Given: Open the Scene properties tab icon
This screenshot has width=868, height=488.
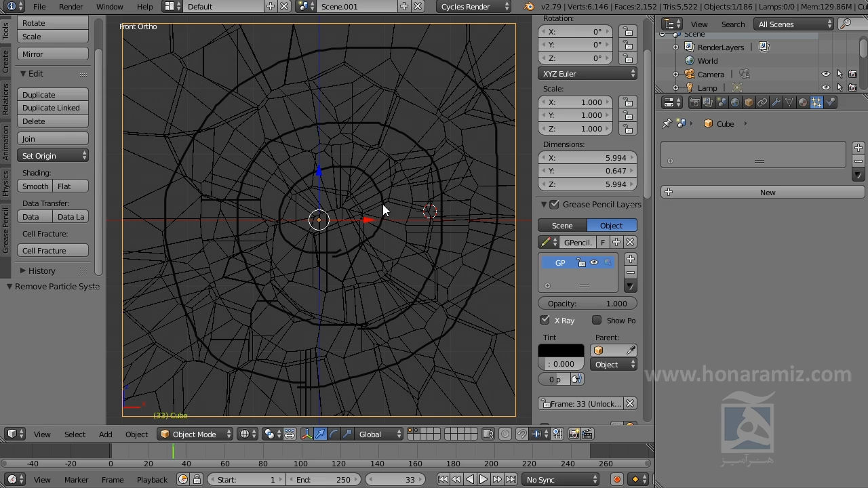Looking at the screenshot, I should 722,102.
